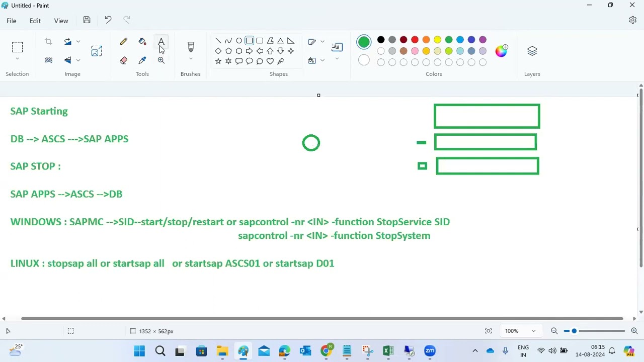Click the rectangular Selection tool
The height and width of the screenshot is (362, 644).
[17, 47]
